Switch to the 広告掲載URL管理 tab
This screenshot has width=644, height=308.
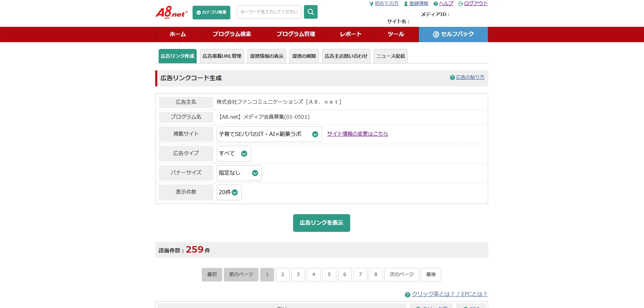tap(222, 56)
